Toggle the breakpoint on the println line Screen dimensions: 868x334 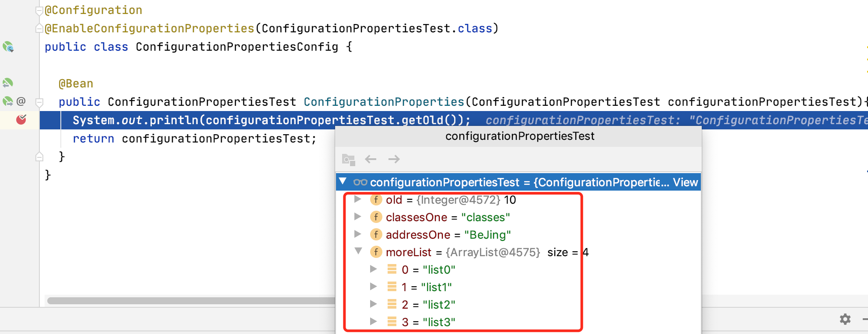tap(21, 119)
